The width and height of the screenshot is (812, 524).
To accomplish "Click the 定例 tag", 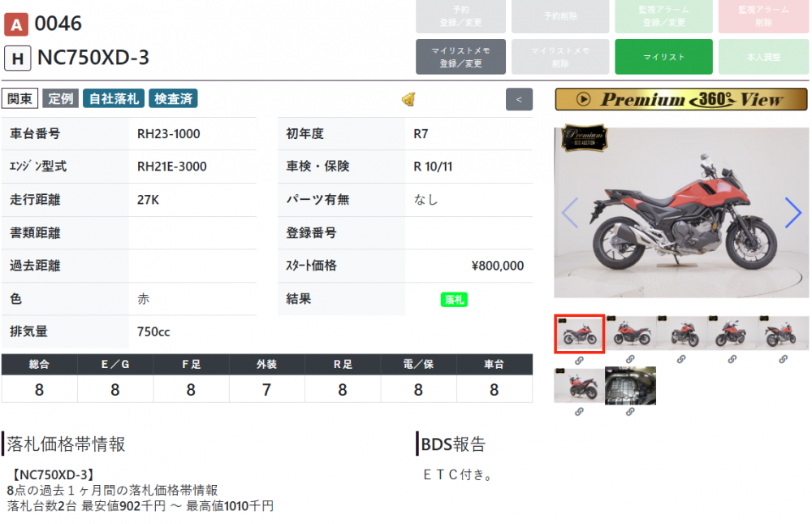I will [61, 99].
